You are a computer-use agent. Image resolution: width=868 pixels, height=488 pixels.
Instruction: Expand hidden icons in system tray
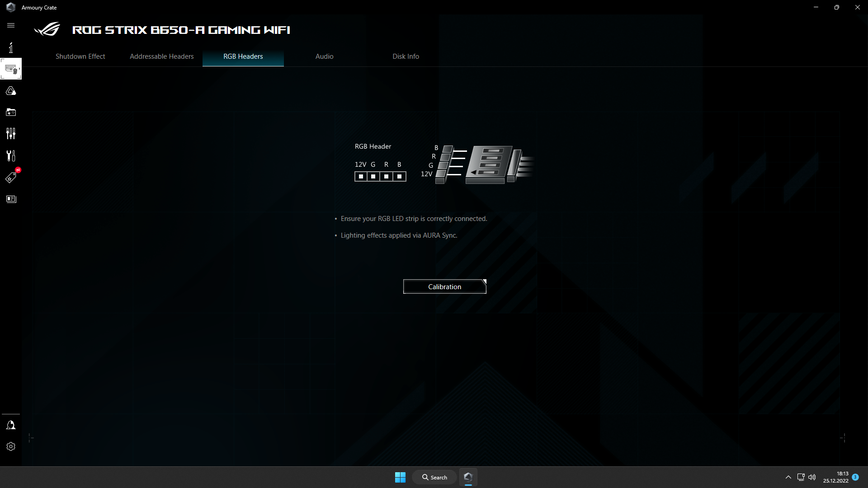click(x=788, y=477)
